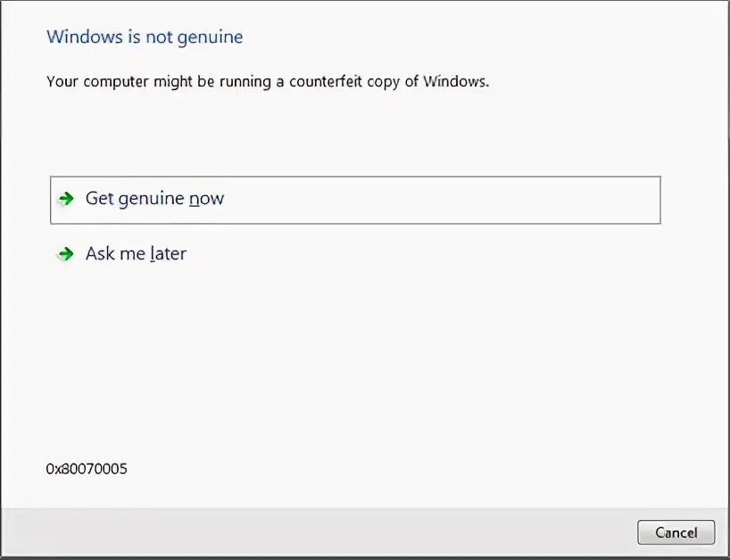Click the green arrow beside Get genuine now
Screen dimensions: 730x560
click(66, 199)
